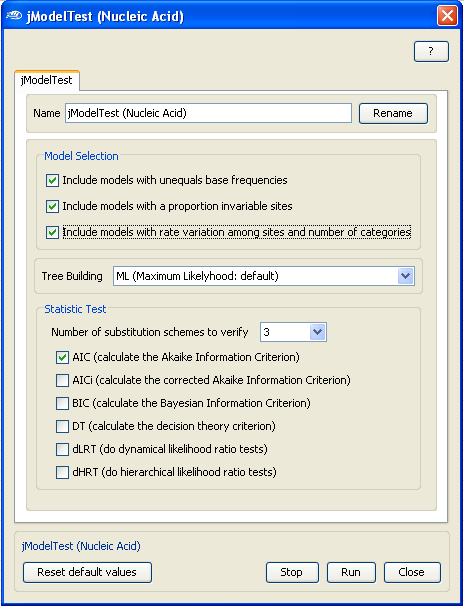Open the Tree Building dropdown arrow
Image resolution: width=464 pixels, height=606 pixels.
pos(405,276)
